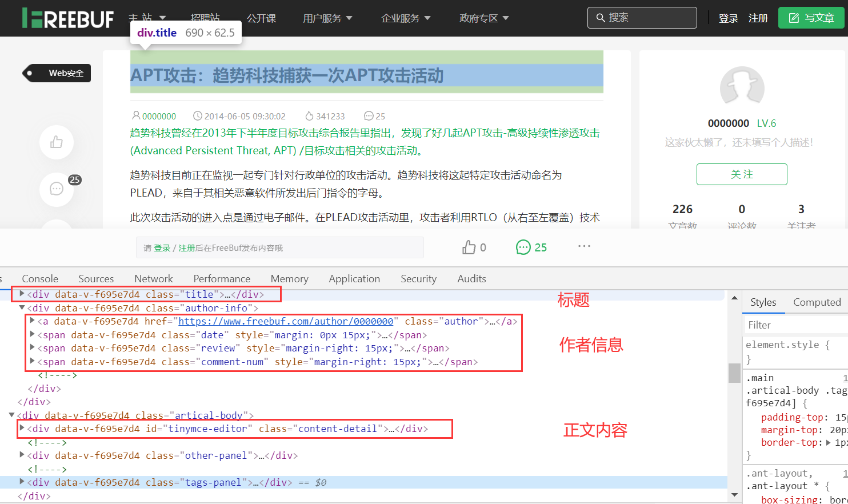Expand the tinymce-editor content-detail node
848x504 pixels.
(22, 428)
